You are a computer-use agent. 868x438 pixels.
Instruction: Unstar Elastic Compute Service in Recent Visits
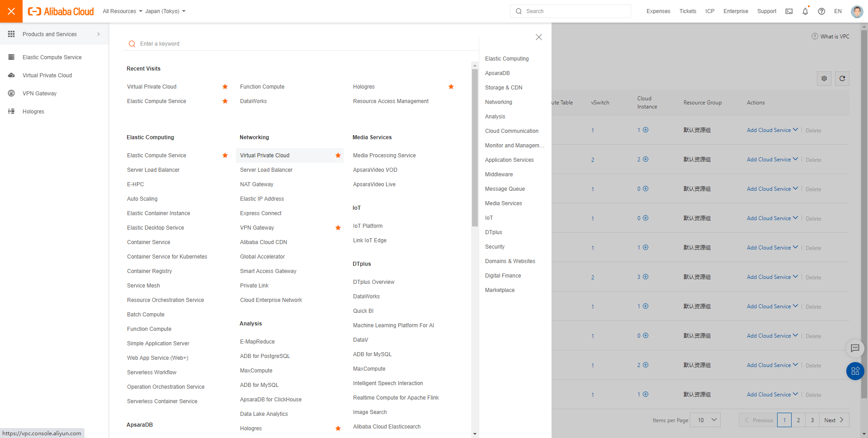(225, 101)
